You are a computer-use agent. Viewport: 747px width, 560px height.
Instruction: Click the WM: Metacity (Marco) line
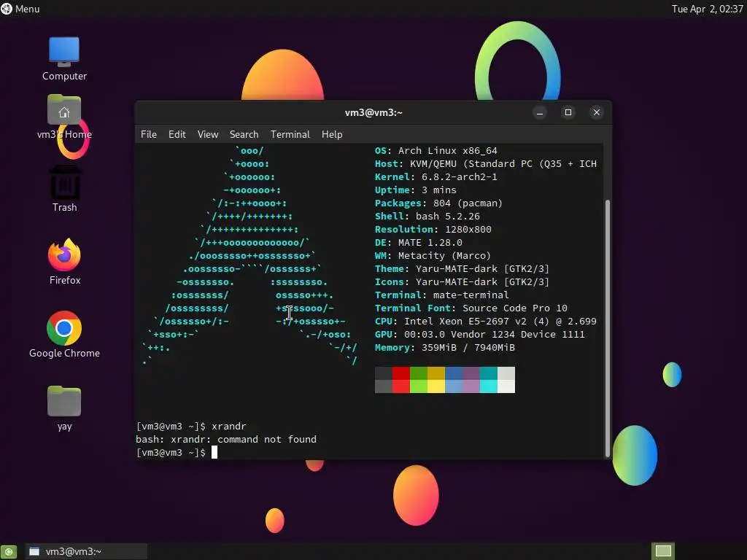[x=433, y=256]
